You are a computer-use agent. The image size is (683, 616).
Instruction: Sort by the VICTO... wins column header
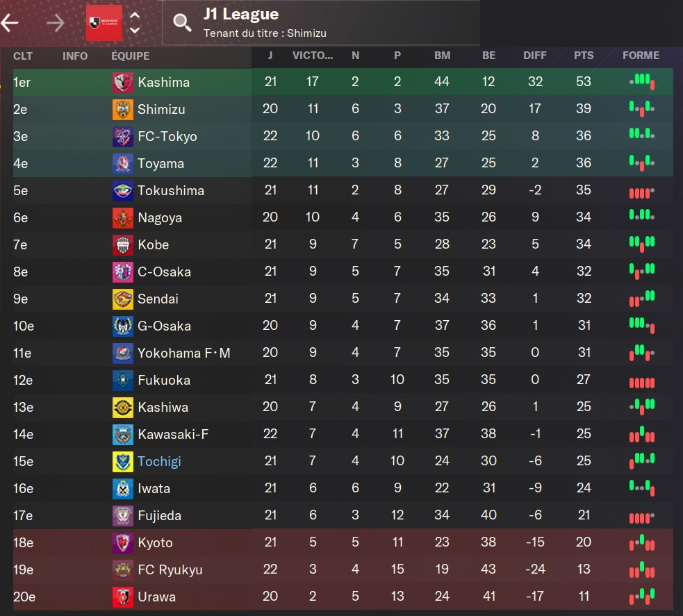(x=313, y=56)
